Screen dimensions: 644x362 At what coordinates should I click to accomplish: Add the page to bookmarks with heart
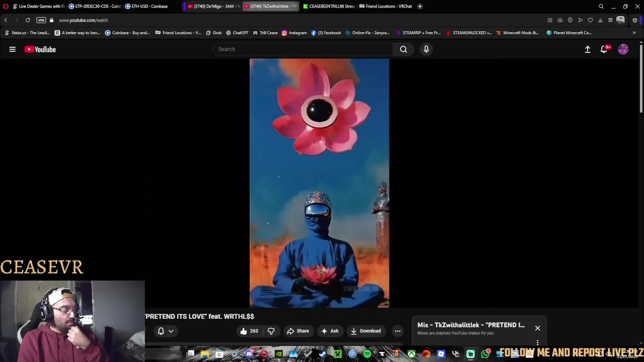[x=590, y=20]
